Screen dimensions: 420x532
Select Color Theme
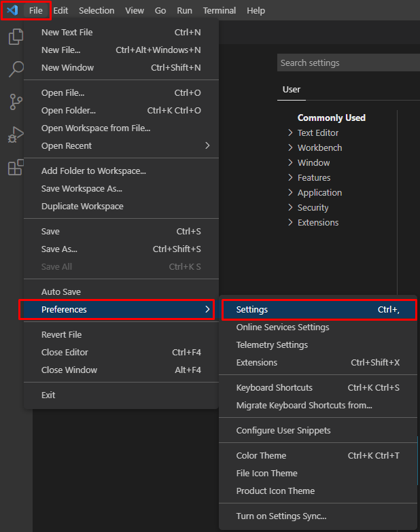coord(318,455)
